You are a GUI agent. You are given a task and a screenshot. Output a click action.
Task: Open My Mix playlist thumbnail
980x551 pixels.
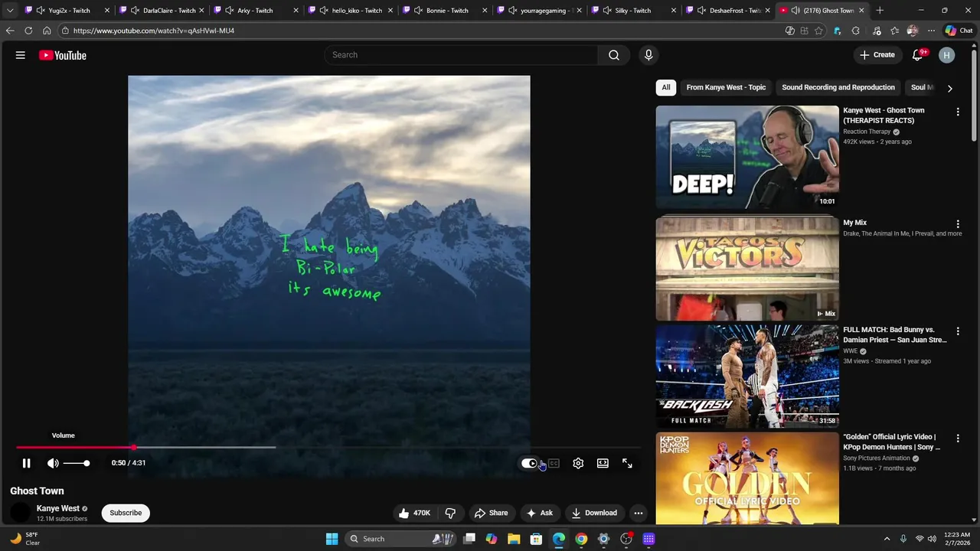pyautogui.click(x=747, y=269)
